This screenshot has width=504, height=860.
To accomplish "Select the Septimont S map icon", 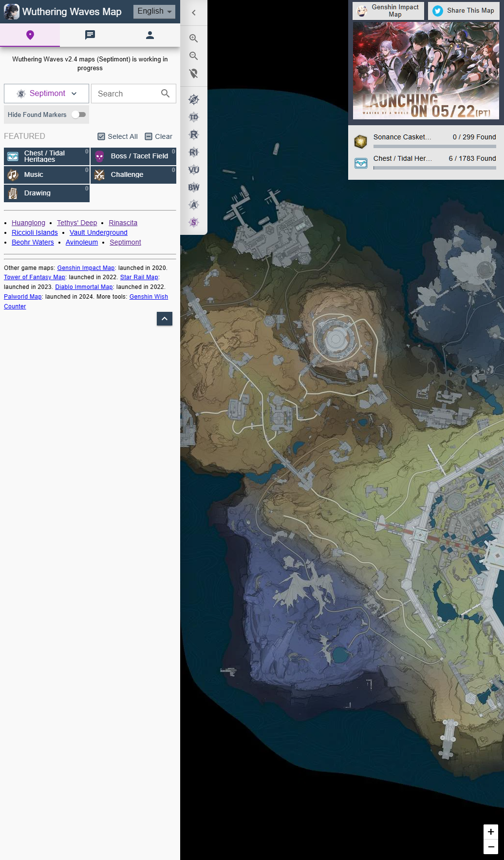I will click(x=194, y=223).
